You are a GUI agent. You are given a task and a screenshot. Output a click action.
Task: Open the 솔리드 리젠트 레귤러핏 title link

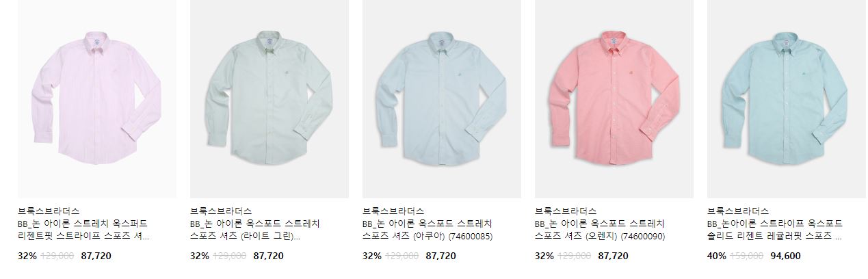[x=775, y=230]
